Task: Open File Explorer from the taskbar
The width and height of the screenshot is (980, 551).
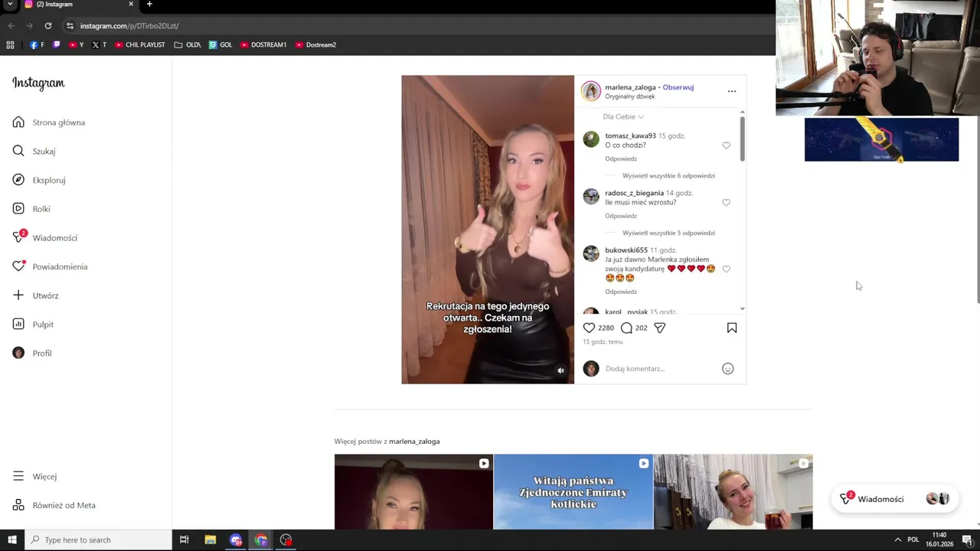Action: [x=210, y=540]
